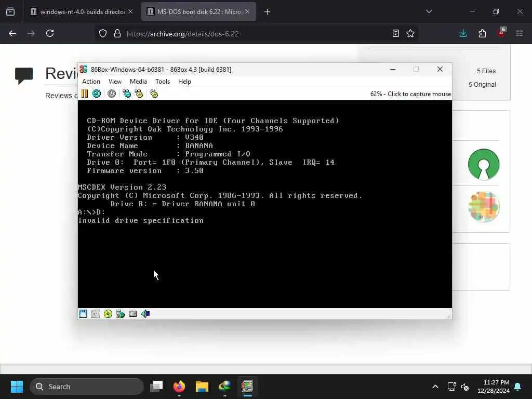Click the emulated DOS screen to capture mouse

(264, 204)
